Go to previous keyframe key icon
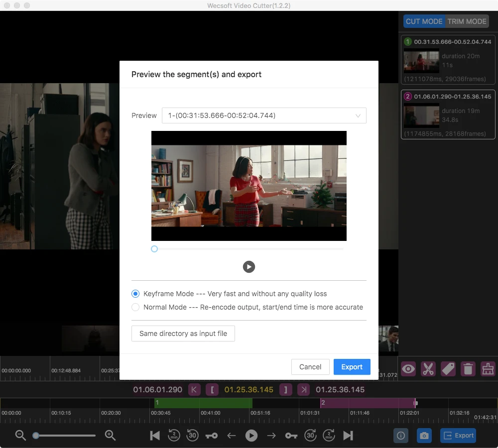498x448 pixels. point(212,436)
